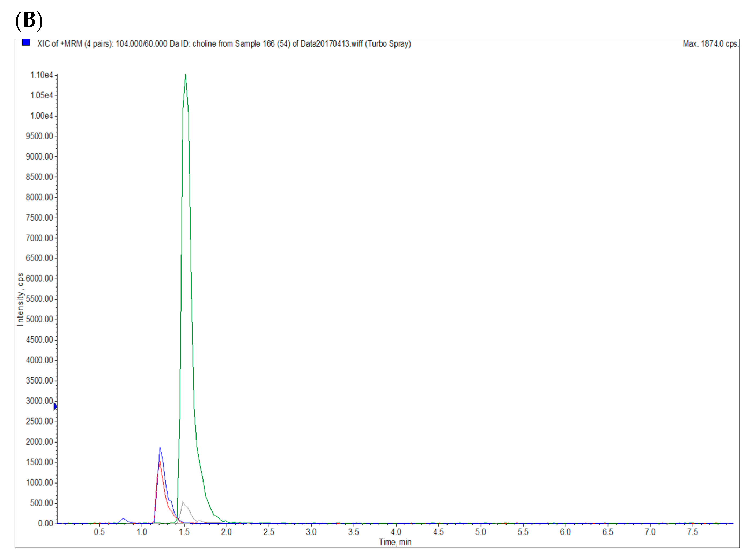Click the tiny blue bump before 1.0 min

[123, 519]
